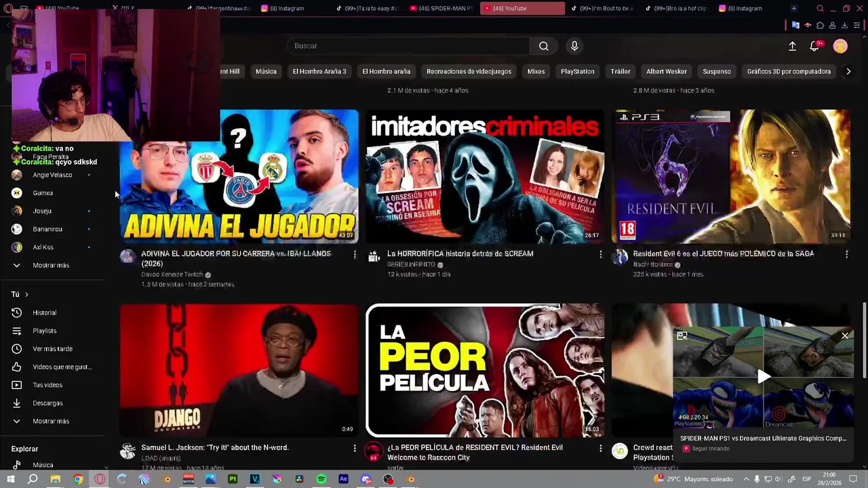Click the Descargas download arrow icon

point(17,403)
